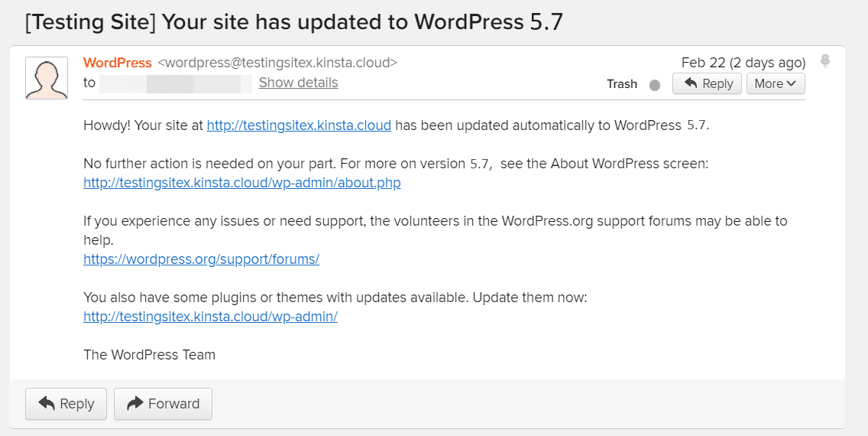Click the Trash folder label
Image resolution: width=868 pixels, height=436 pixels.
[622, 84]
